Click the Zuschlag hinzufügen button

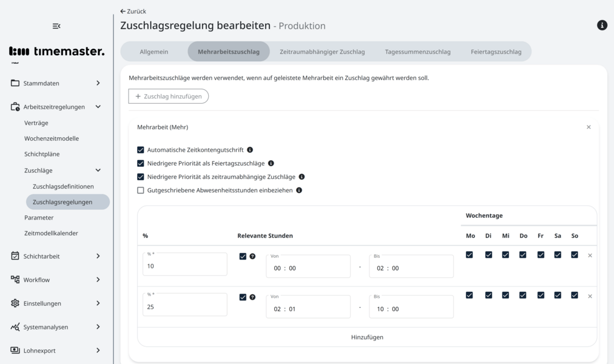pyautogui.click(x=169, y=96)
